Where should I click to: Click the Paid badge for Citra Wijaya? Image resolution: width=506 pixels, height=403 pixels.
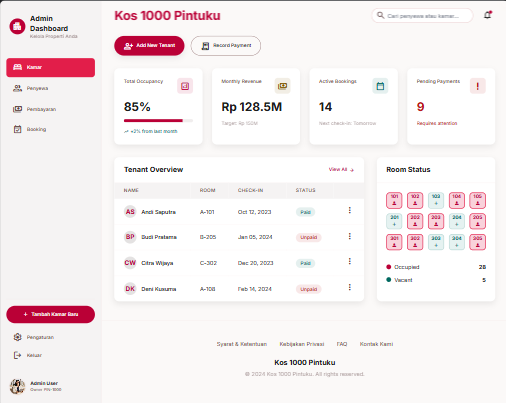coord(305,263)
